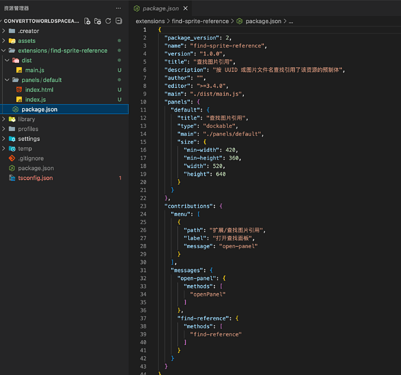
Task: Select the highlighted package.json in the extension folder
Action: [x=64, y=109]
